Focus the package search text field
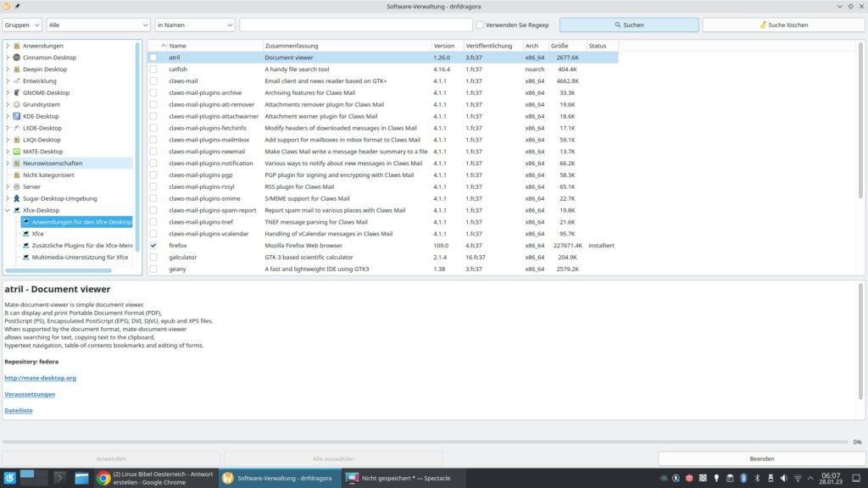Screen dimensions: 868x488 click(355, 25)
